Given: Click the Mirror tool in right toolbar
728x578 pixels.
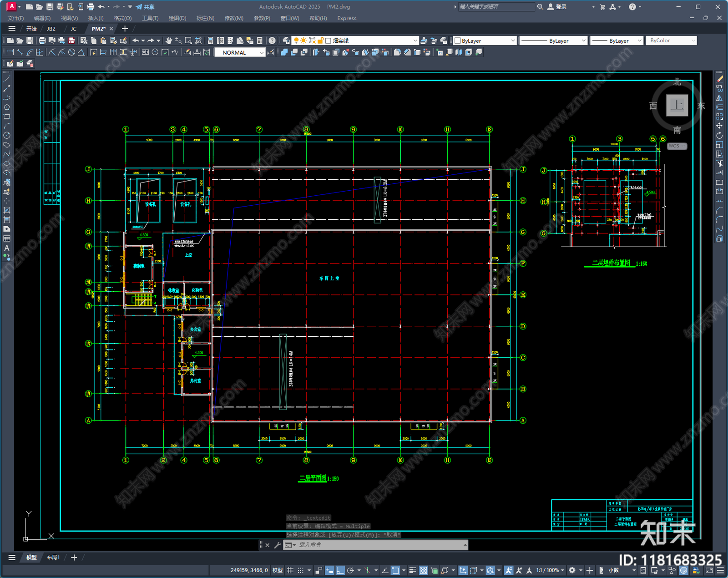Looking at the screenshot, I should click(719, 98).
